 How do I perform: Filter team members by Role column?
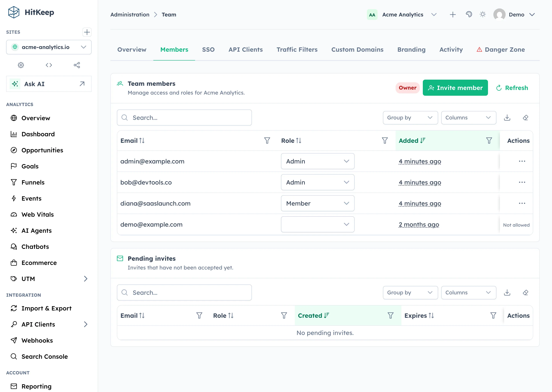pyautogui.click(x=385, y=141)
